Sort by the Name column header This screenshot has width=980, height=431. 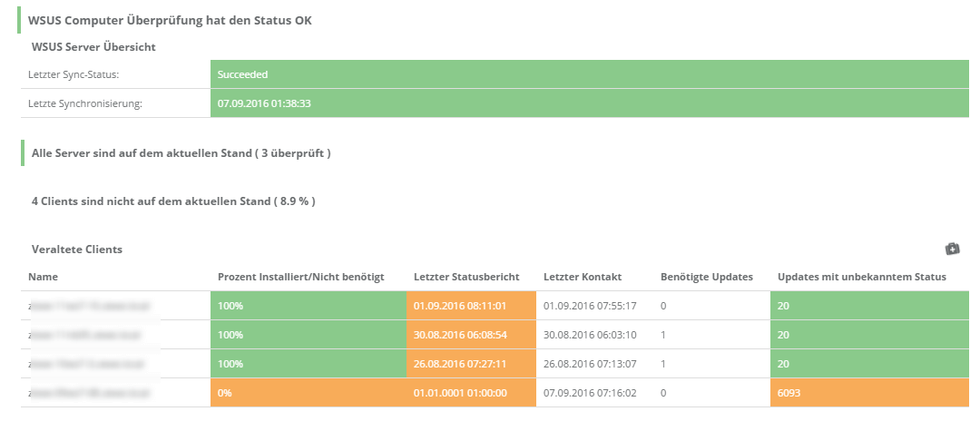coord(44,277)
